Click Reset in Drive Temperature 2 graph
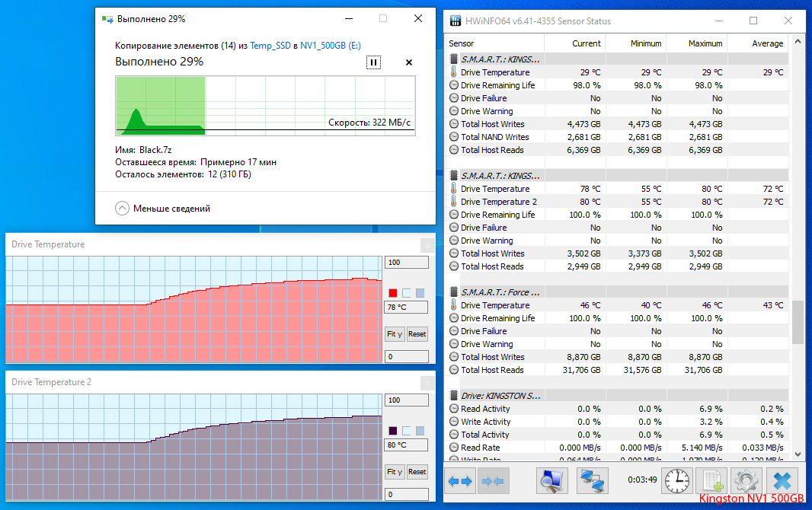The height and width of the screenshot is (510, 812). click(417, 472)
